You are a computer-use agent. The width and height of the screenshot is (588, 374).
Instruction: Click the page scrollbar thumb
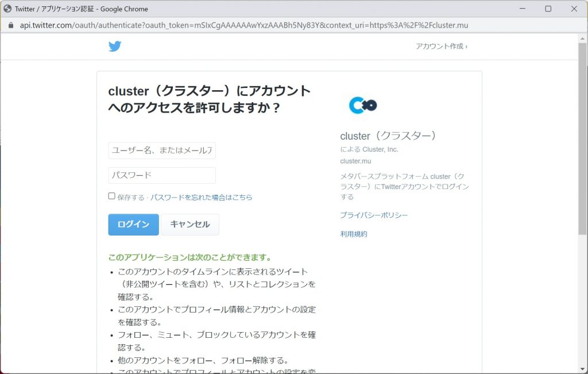(x=582, y=139)
